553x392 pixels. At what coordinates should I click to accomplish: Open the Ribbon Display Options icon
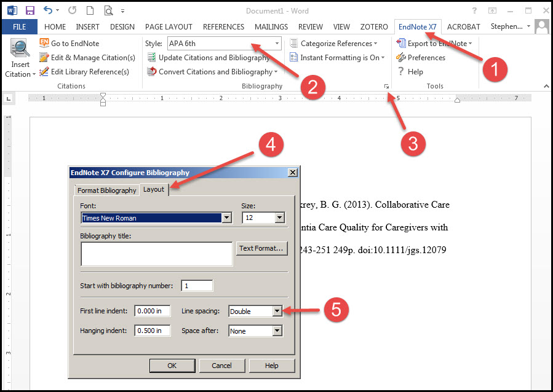click(492, 10)
